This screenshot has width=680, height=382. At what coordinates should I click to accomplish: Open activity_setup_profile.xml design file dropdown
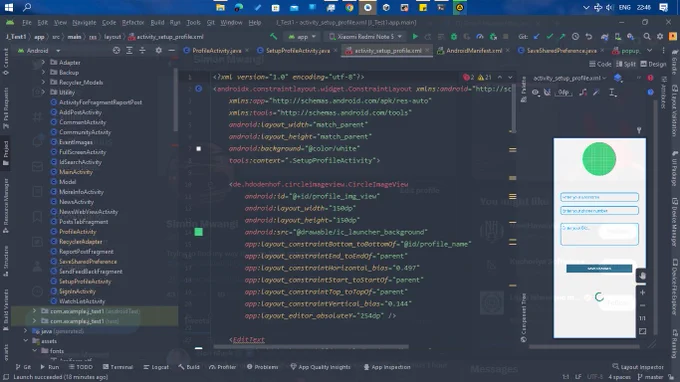click(569, 78)
